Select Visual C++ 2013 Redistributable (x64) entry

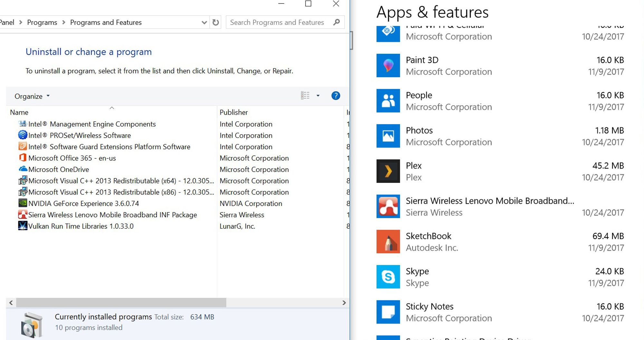click(x=121, y=181)
